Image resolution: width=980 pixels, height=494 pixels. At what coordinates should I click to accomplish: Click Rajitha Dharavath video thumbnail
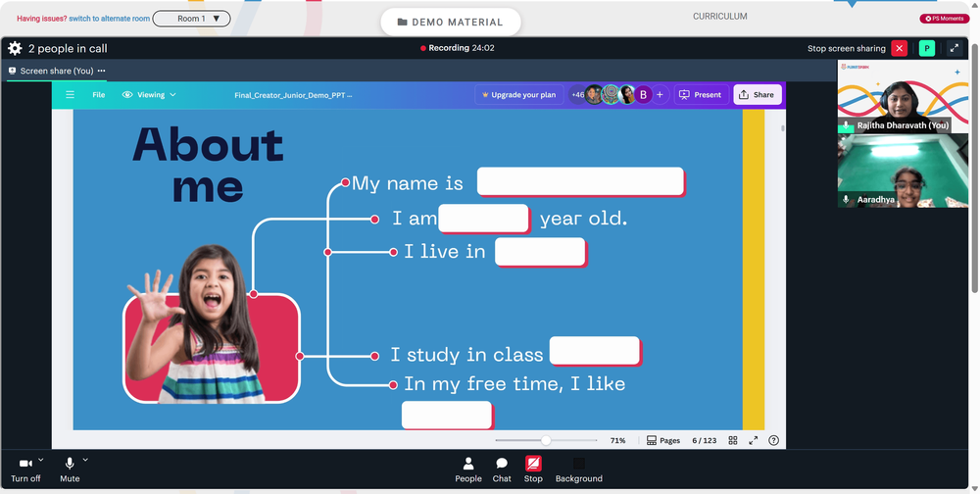click(x=903, y=96)
